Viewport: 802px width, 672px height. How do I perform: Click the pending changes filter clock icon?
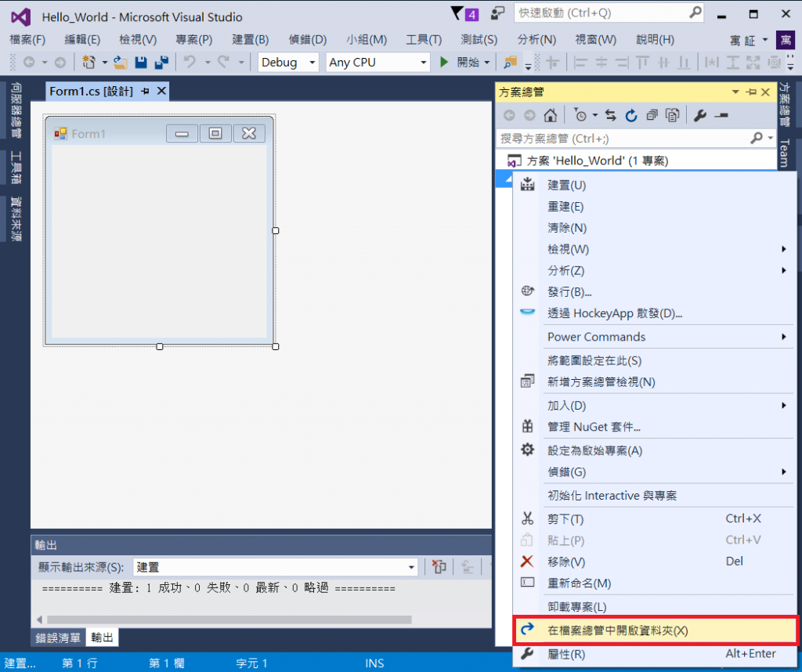[x=580, y=116]
